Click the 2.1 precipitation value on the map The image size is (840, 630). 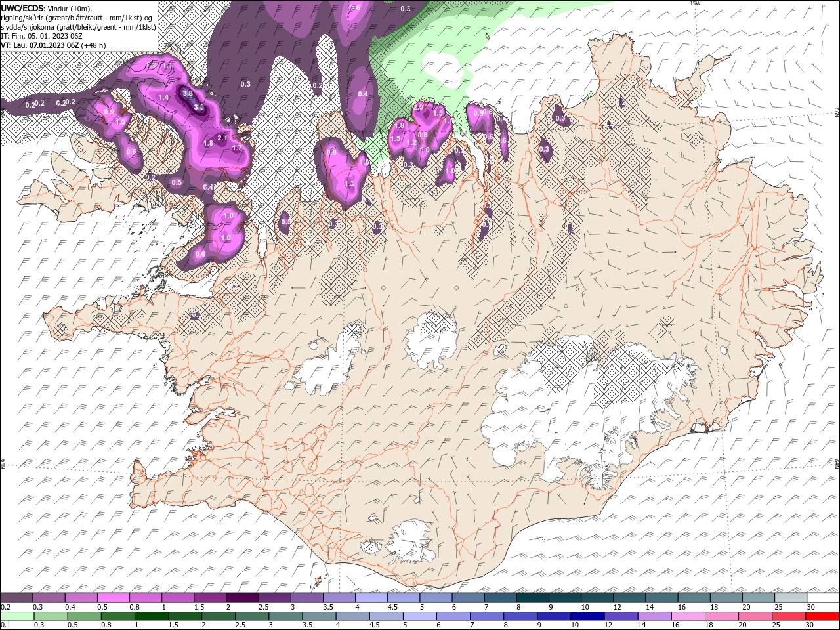[x=222, y=138]
